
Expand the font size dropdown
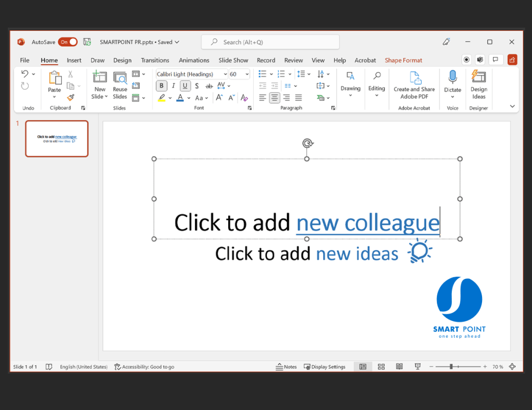click(x=247, y=74)
